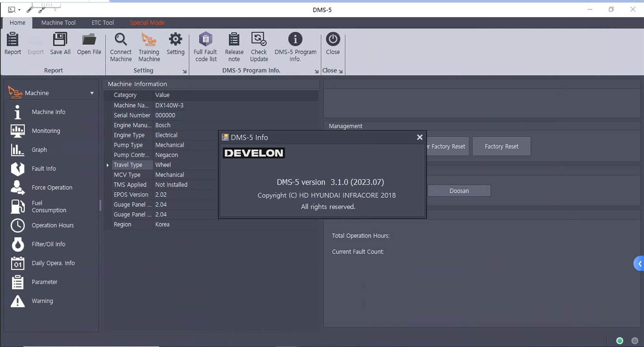This screenshot has width=644, height=347.
Task: Open the Full Fault code list
Action: click(205, 40)
